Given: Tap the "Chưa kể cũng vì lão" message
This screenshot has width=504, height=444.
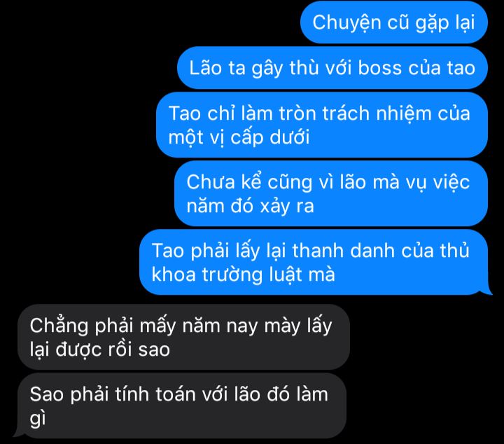Looking at the screenshot, I should 331,193.
